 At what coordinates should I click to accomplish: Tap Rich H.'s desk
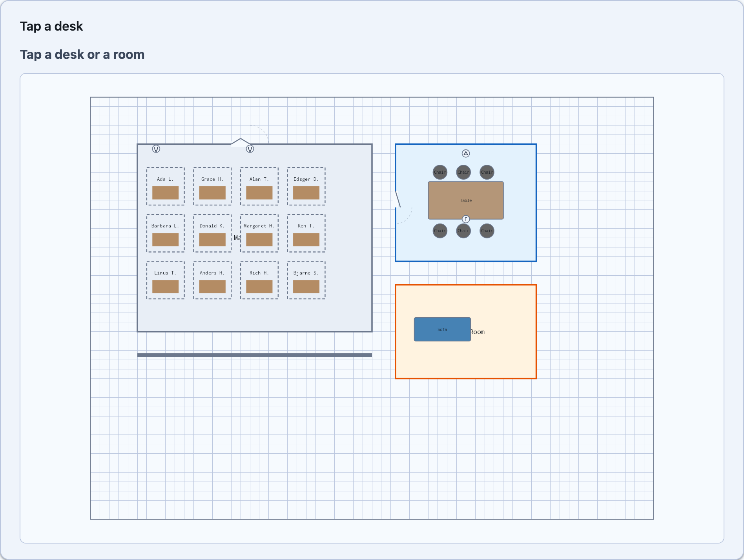(259, 280)
